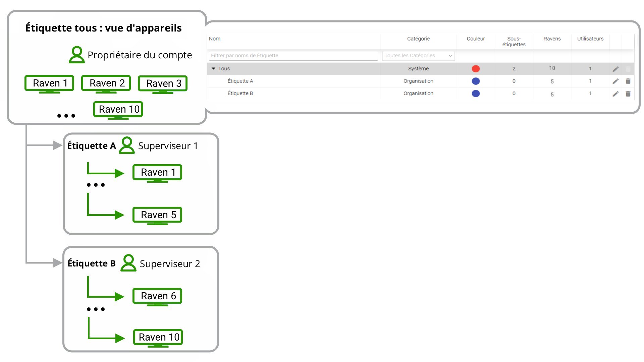Click the Superviseur 2 user icon
The width and height of the screenshot is (644, 362).
coord(128,263)
